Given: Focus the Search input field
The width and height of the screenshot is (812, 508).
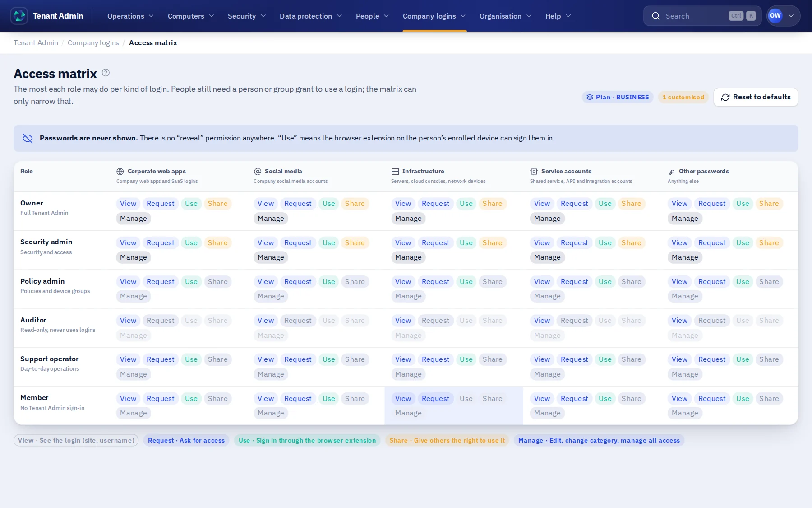Looking at the screenshot, I should pos(702,16).
